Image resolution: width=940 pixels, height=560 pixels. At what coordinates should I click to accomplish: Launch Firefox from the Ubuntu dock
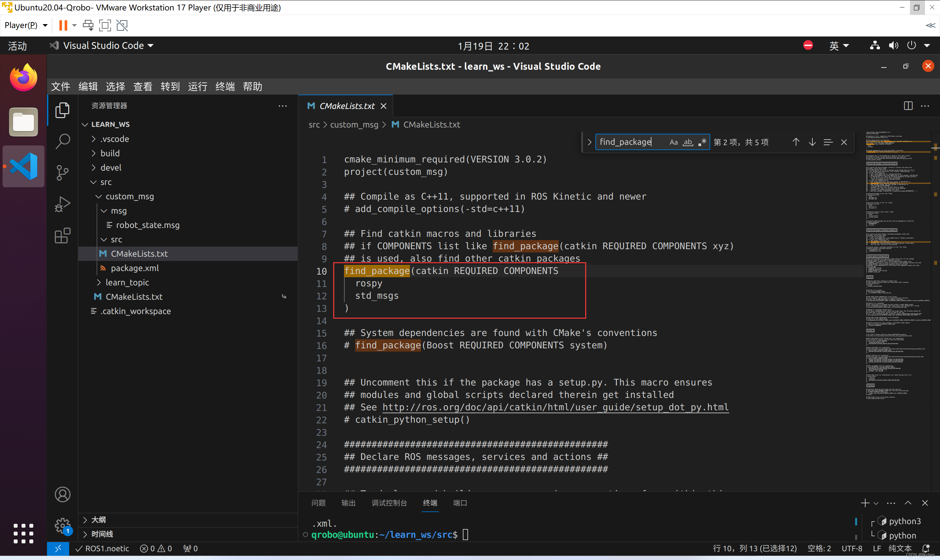point(23,78)
